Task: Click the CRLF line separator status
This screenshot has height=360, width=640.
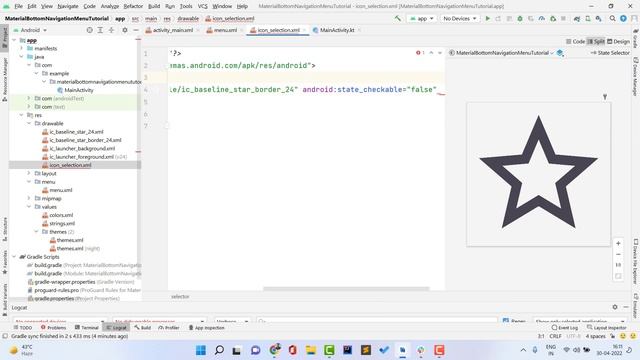Action: (x=555, y=336)
